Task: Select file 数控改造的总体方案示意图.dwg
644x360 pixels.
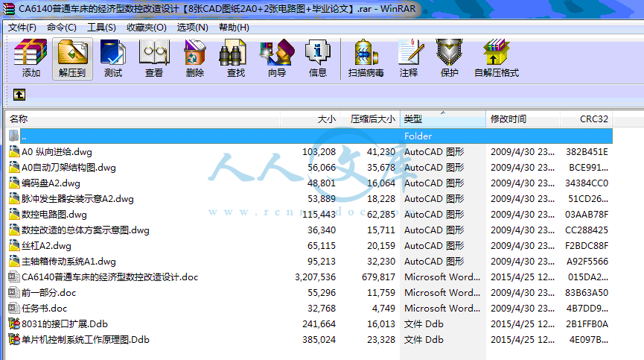Action: (86, 230)
